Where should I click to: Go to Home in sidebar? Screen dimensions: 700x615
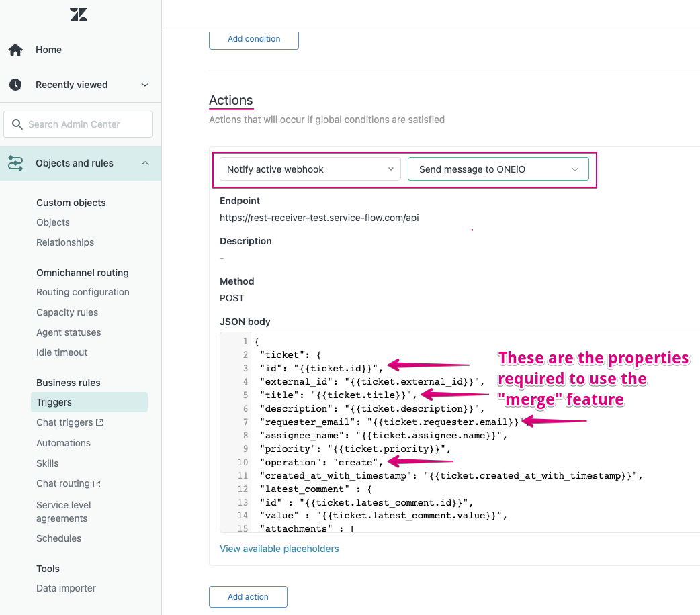point(48,50)
